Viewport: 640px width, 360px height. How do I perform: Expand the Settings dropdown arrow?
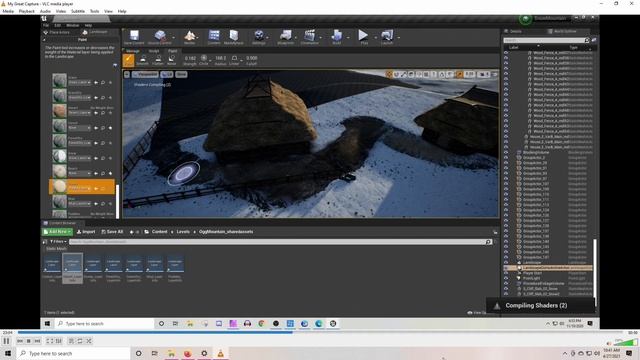268,38
